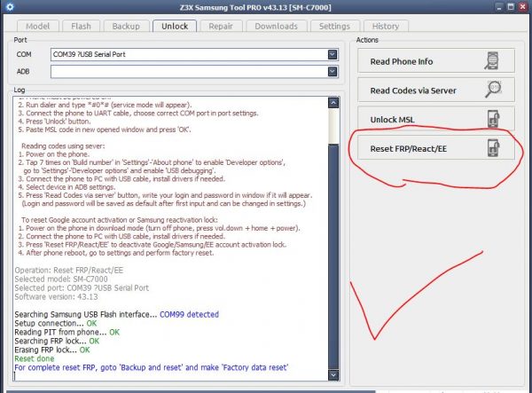This screenshot has height=393, width=532.
Task: Open the Downloads tab
Action: 276,26
